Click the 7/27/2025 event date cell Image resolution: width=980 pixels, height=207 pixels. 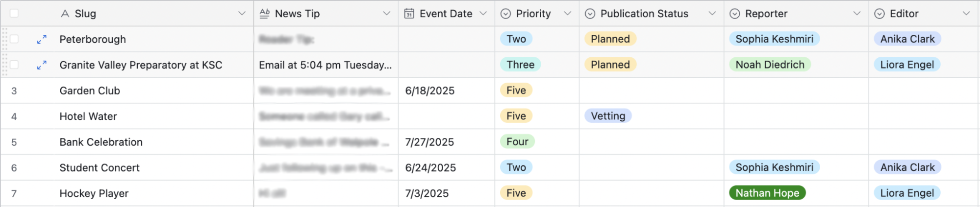point(447,142)
